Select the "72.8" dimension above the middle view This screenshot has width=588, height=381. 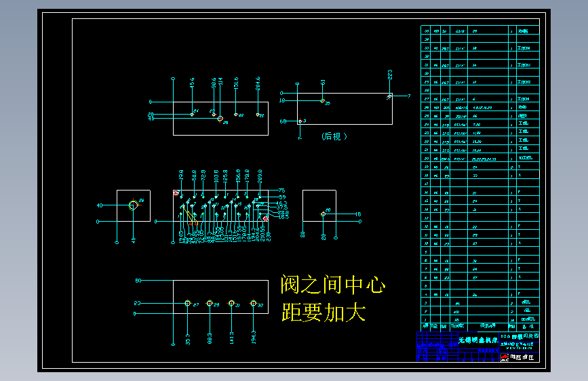coord(203,175)
